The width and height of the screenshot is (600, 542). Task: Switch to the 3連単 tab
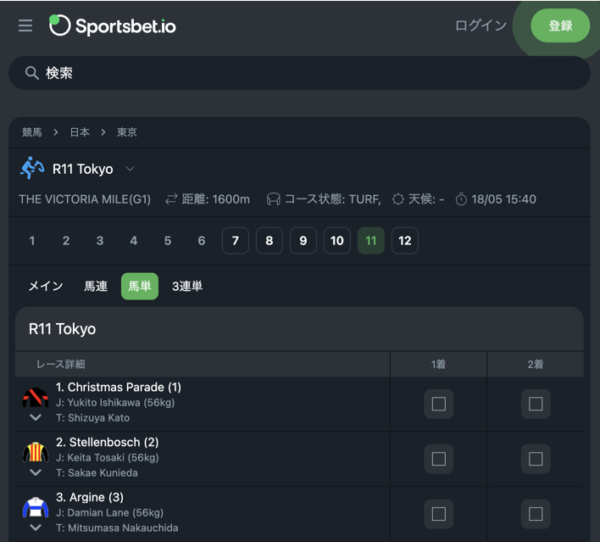pyautogui.click(x=187, y=286)
